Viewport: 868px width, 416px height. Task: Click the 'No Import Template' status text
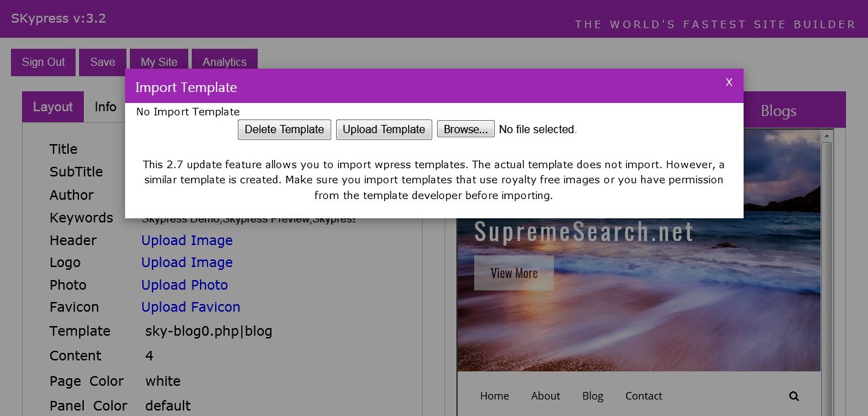pos(188,111)
